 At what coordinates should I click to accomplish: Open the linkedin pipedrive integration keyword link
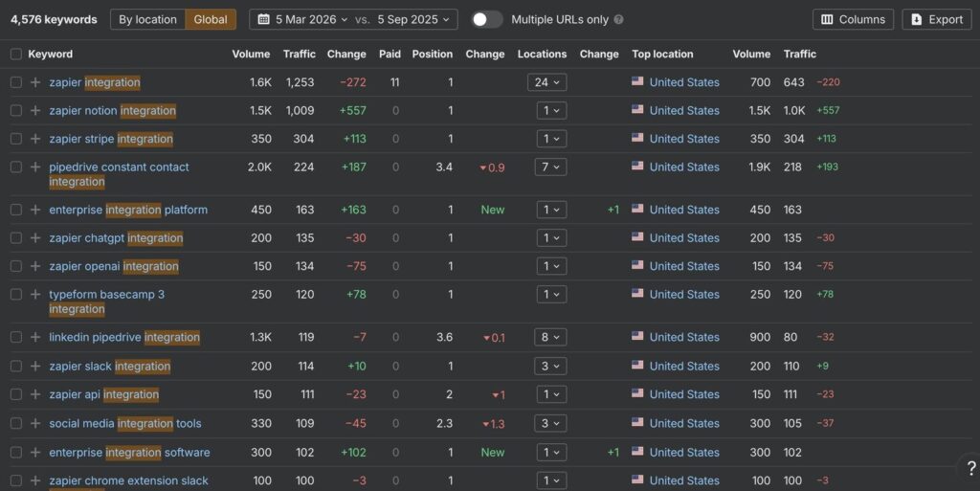coord(124,337)
